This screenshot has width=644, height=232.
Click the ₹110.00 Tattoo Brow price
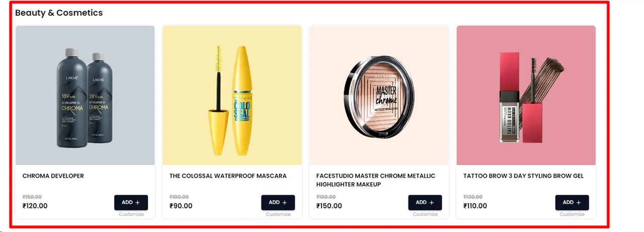click(x=475, y=206)
